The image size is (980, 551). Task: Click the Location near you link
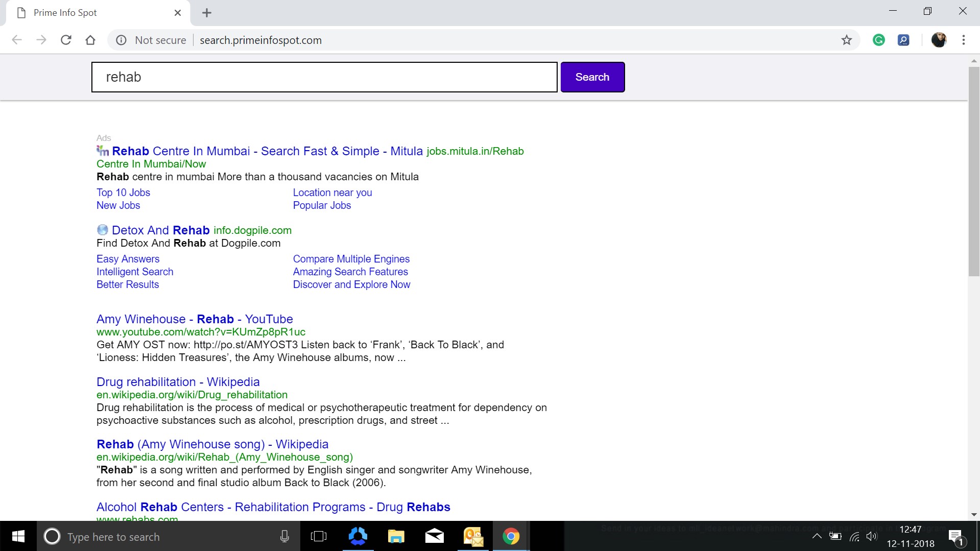tap(332, 193)
